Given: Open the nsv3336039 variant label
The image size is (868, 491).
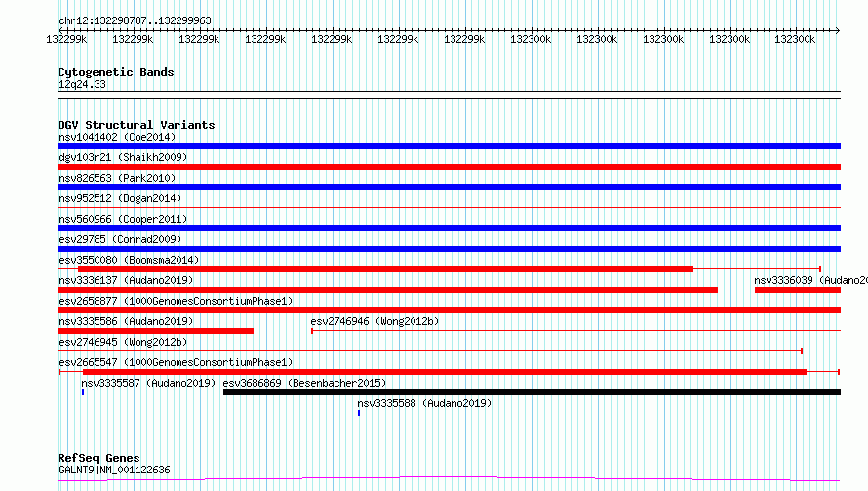Looking at the screenshot, I should click(x=810, y=280).
